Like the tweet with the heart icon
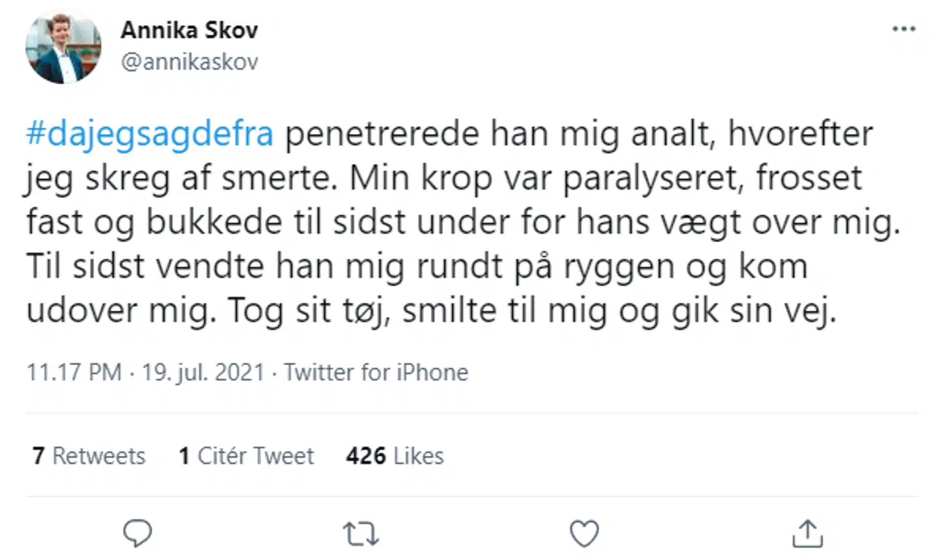The height and width of the screenshot is (560, 933). click(584, 533)
